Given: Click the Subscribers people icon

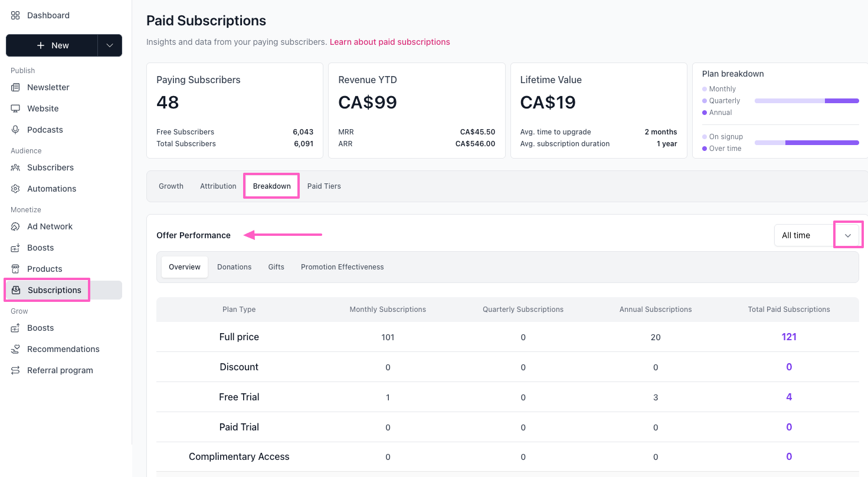Looking at the screenshot, I should (15, 167).
